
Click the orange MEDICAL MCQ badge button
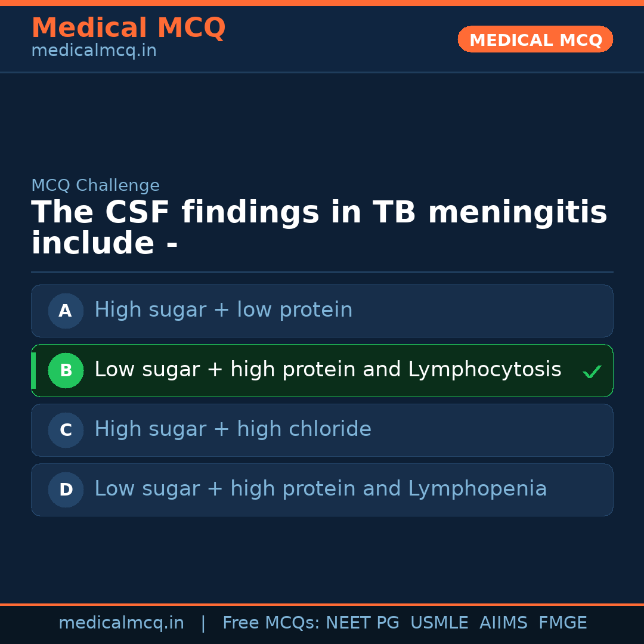click(x=535, y=40)
